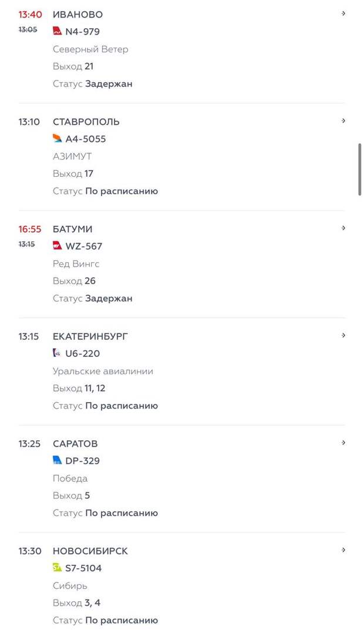Open flight number N4-979
Viewport: 364px width, 637px height.
point(83,32)
